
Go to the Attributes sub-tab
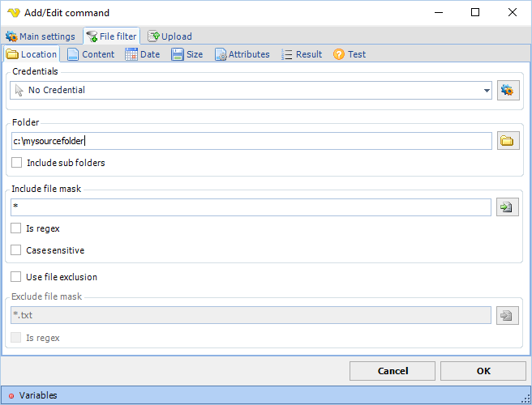tap(242, 54)
